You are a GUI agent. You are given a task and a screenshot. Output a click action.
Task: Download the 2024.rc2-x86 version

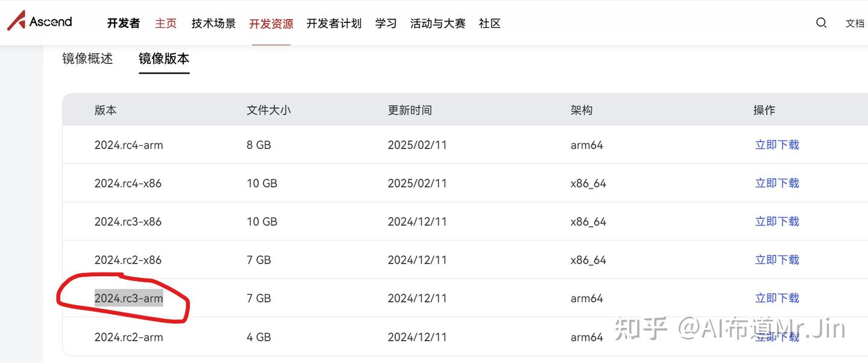(x=777, y=259)
